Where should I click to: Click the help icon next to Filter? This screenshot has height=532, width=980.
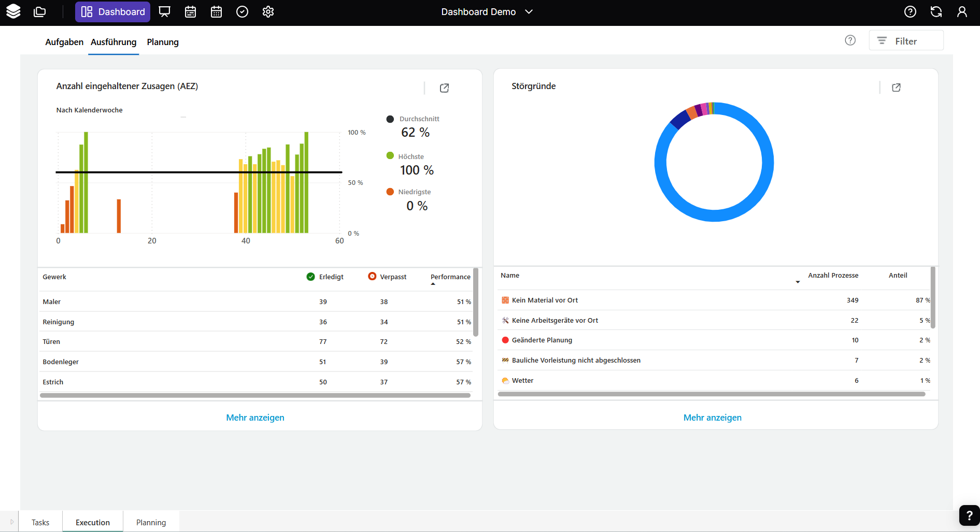click(x=850, y=40)
